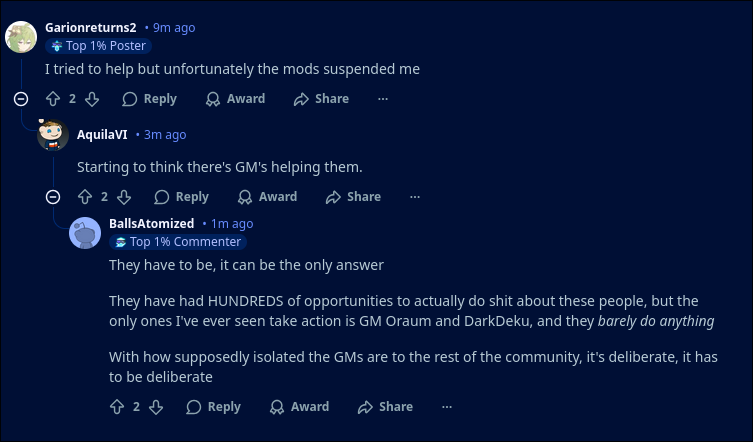Viewport: 753px width, 442px height.
Task: Downvote AquilaVI's comment
Action: pos(124,197)
